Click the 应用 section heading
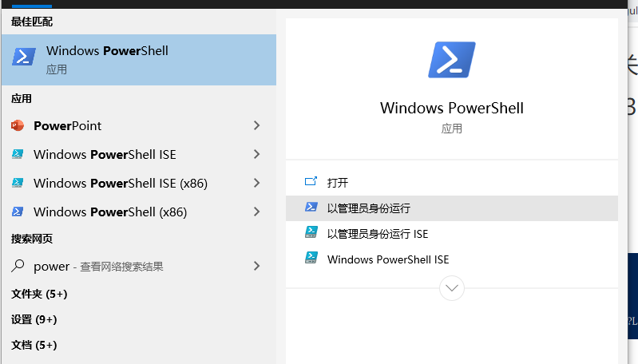 coord(21,99)
